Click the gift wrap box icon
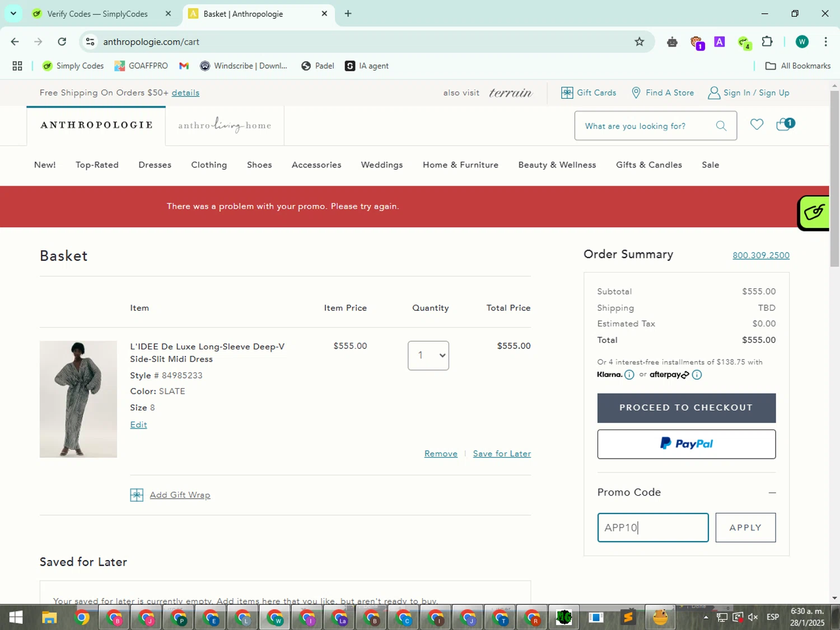This screenshot has height=630, width=840. click(137, 495)
